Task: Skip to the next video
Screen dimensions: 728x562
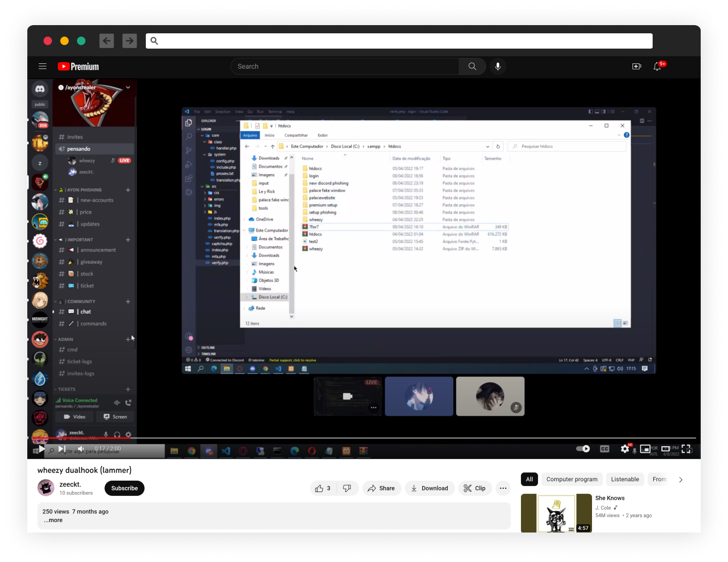Action: click(x=62, y=449)
